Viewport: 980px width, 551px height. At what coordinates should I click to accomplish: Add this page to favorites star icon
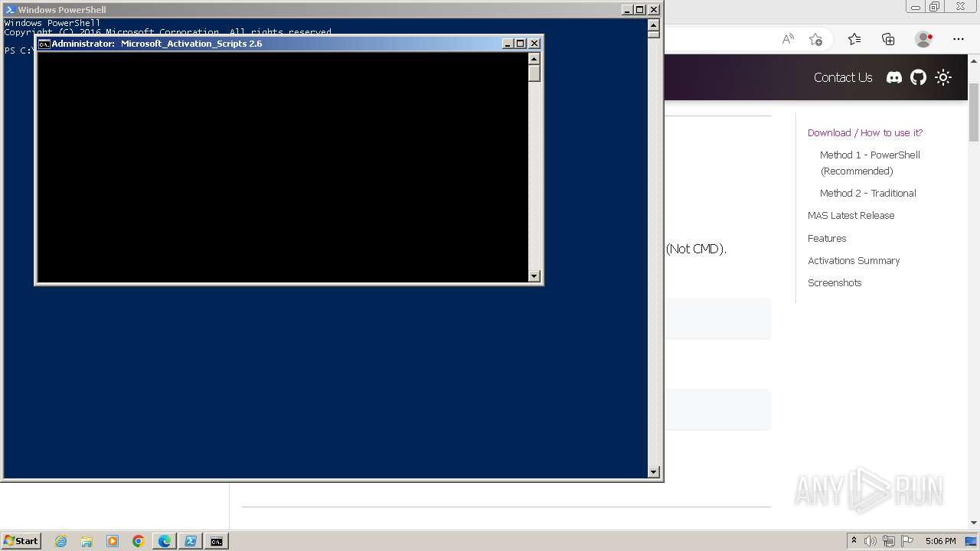[x=816, y=39]
